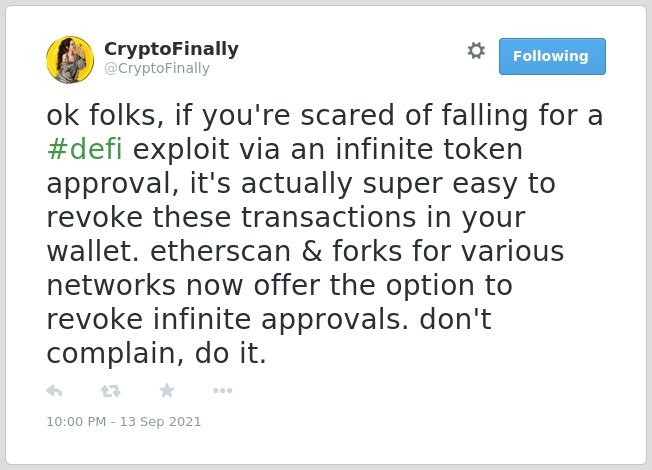Open the #defi hashtag link
The height and width of the screenshot is (470, 652).
tap(84, 149)
